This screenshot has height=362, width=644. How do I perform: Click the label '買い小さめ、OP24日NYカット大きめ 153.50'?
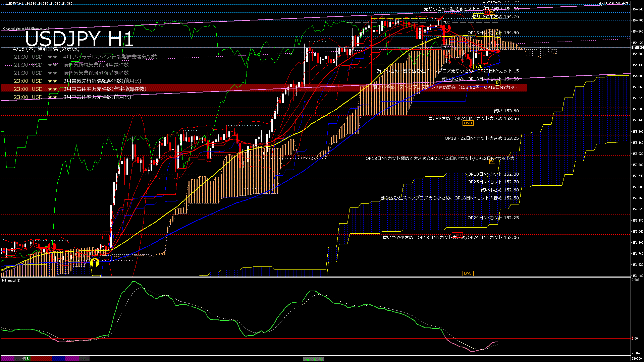tap(473, 119)
